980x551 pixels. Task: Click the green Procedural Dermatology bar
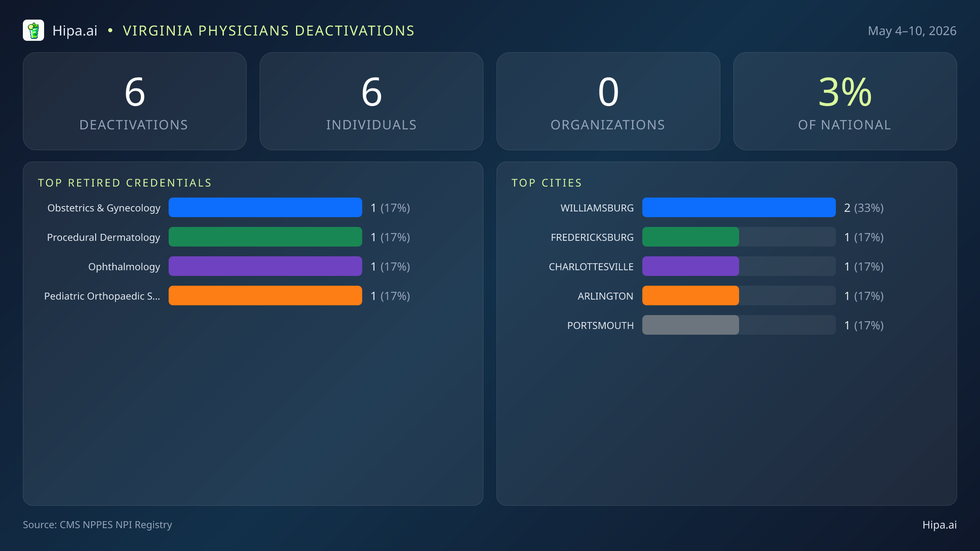(x=265, y=237)
